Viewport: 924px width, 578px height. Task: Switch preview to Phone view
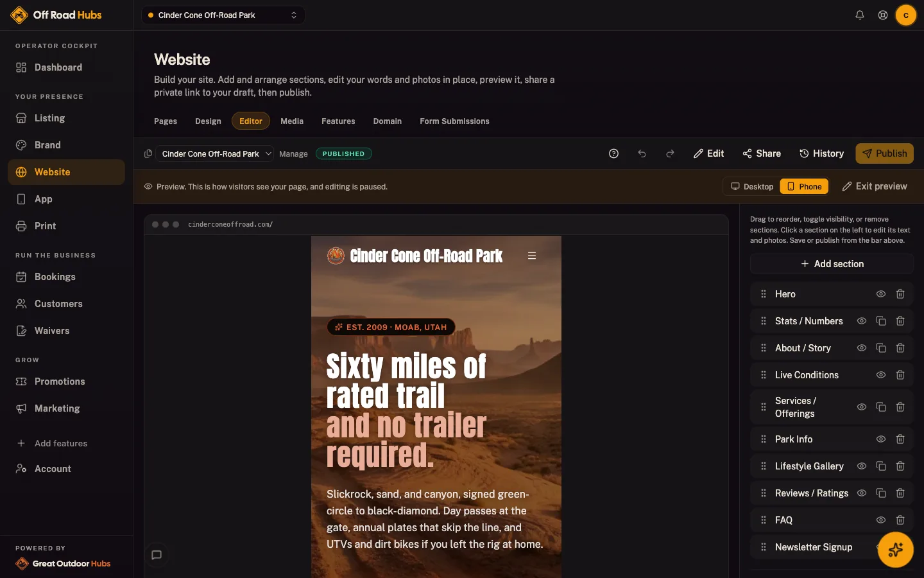[x=804, y=186]
